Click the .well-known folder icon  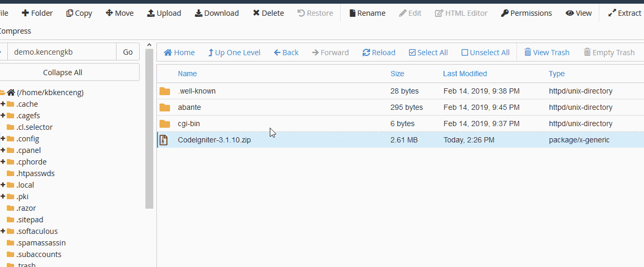165,91
